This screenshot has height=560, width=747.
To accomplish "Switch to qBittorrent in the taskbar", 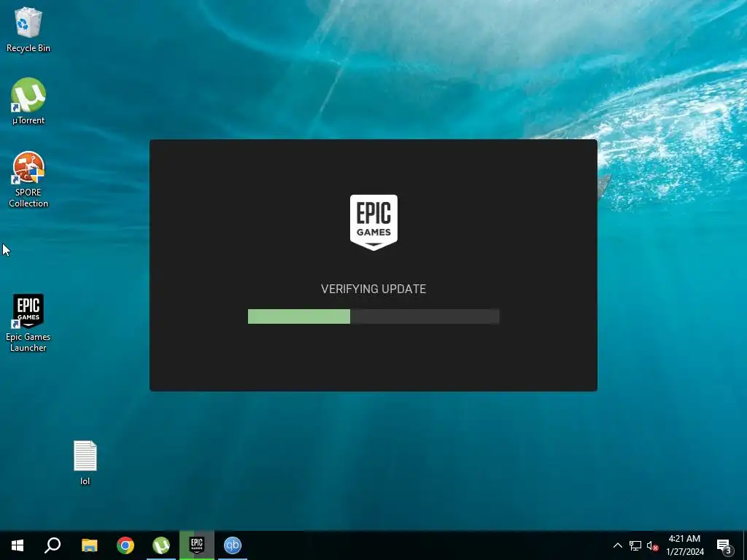I will coord(233,545).
